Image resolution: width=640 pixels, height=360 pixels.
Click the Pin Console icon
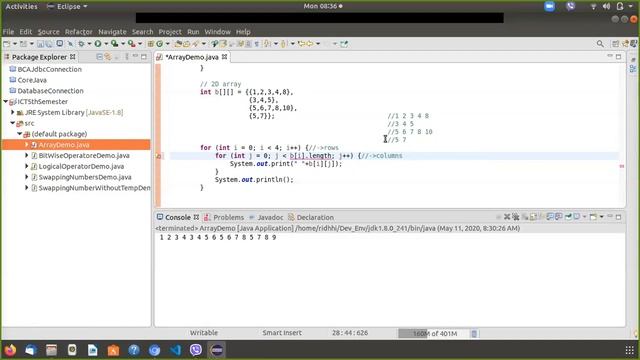click(x=568, y=217)
